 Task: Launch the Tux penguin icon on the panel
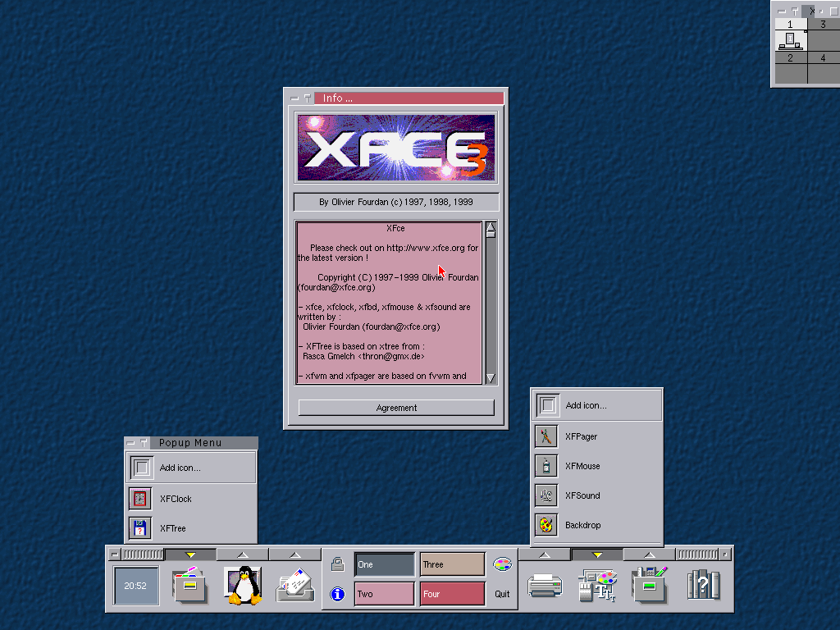pos(243,585)
